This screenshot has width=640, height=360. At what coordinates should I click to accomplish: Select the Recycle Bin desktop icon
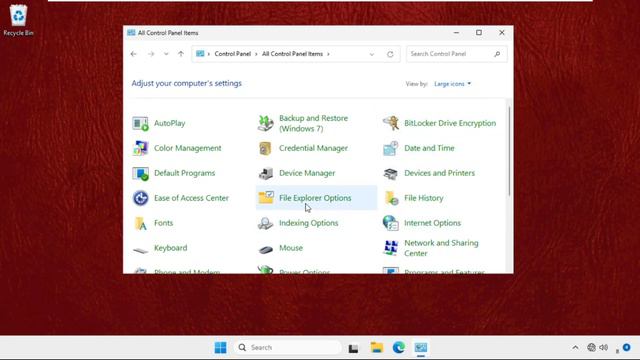click(18, 20)
